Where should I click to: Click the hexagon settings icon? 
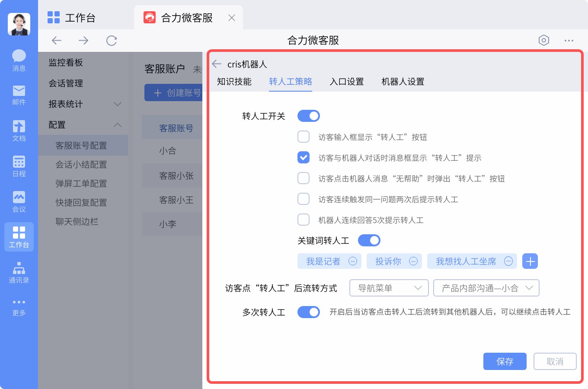(x=543, y=40)
